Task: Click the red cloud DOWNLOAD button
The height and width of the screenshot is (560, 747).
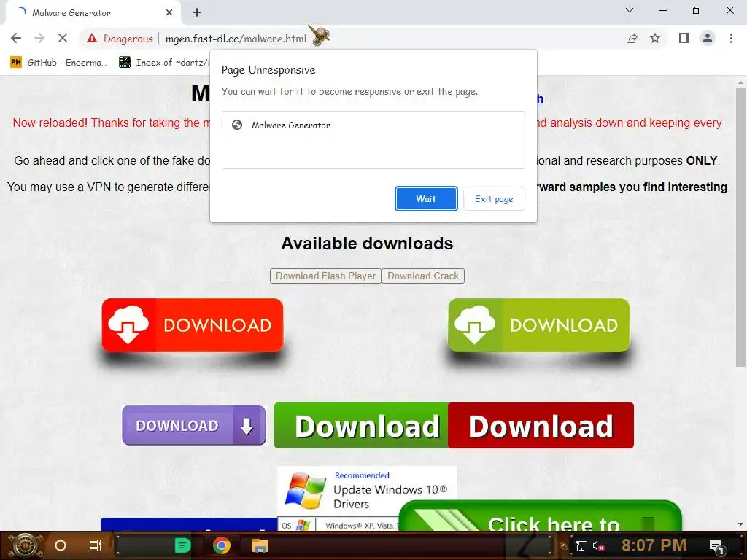Action: pos(193,325)
